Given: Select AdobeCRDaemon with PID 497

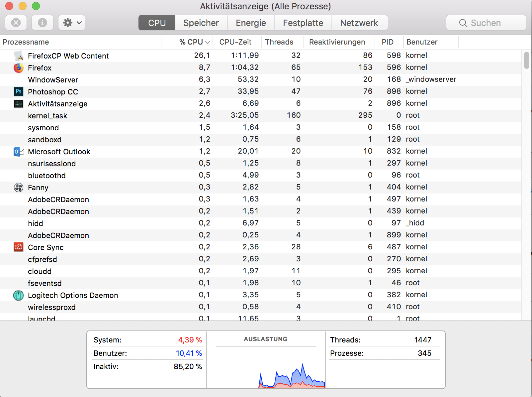Looking at the screenshot, I should (x=261, y=199).
